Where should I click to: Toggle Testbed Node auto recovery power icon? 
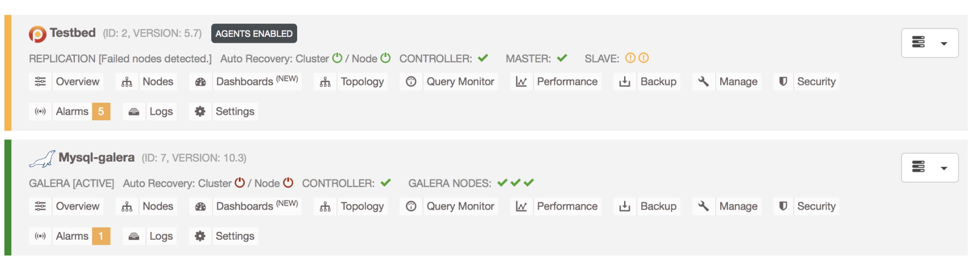click(386, 58)
